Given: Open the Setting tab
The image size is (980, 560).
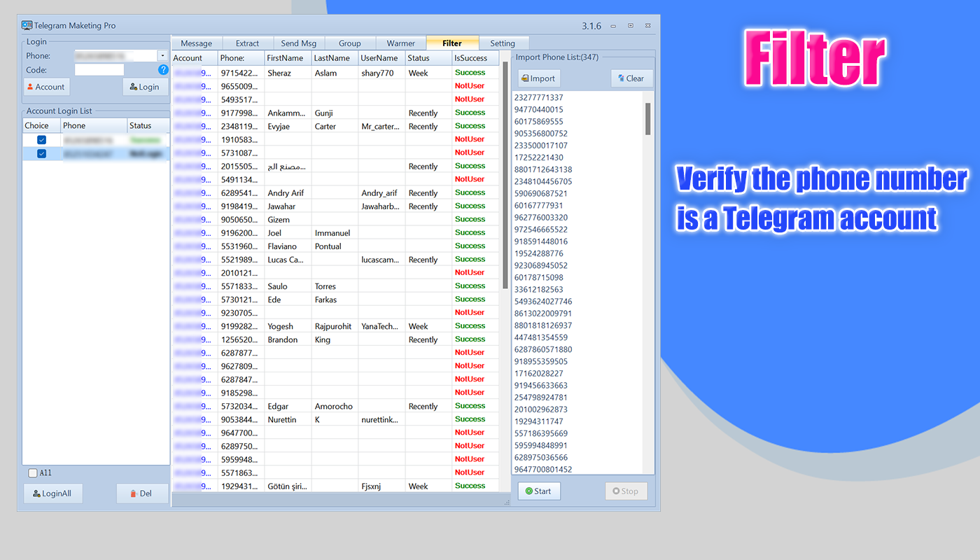Looking at the screenshot, I should coord(503,43).
